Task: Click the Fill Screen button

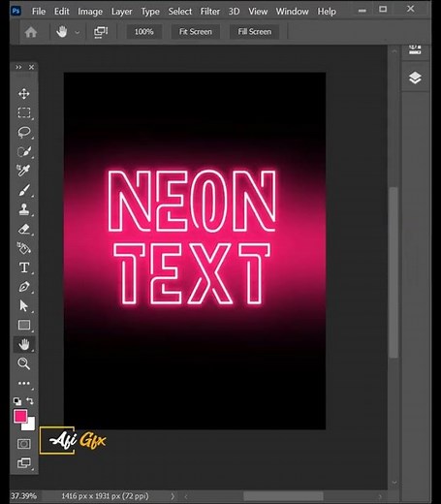Action: (x=254, y=32)
